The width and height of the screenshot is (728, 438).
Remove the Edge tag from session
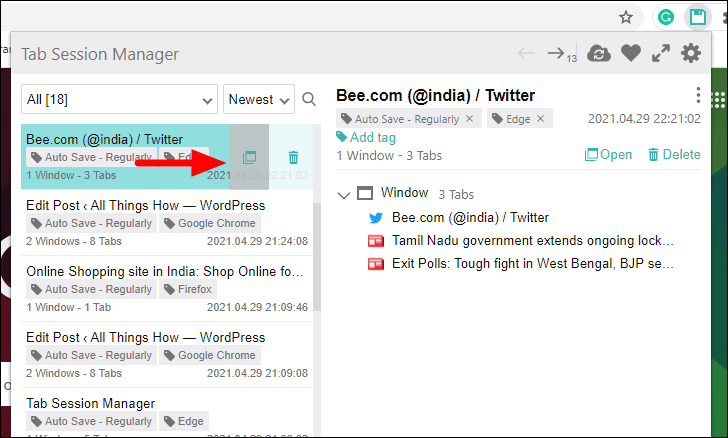540,118
